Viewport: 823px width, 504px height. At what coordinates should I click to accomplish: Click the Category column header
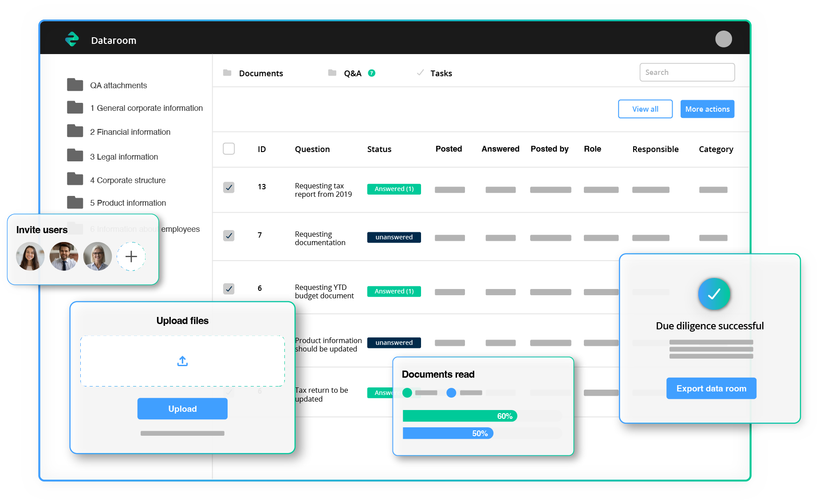(x=716, y=149)
